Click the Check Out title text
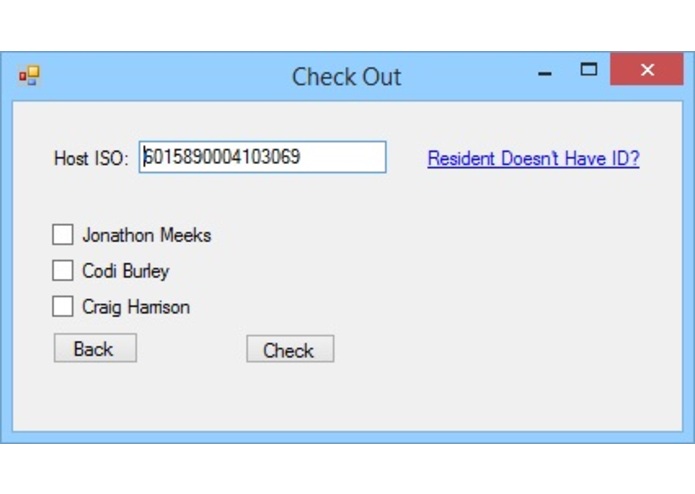 [347, 77]
